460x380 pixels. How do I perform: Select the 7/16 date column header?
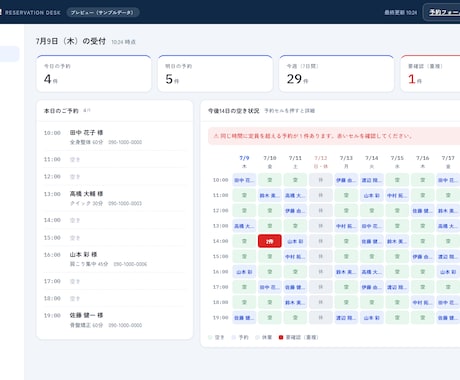[x=423, y=162]
